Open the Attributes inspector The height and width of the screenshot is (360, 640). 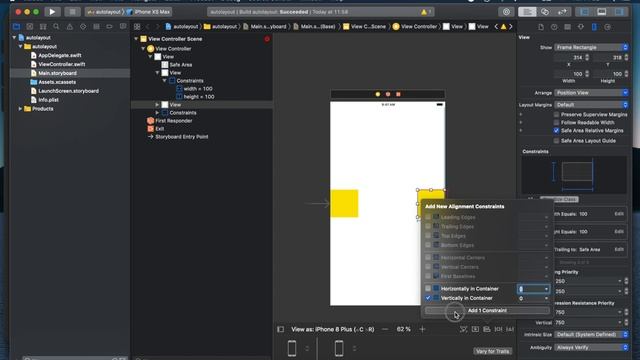(x=581, y=27)
